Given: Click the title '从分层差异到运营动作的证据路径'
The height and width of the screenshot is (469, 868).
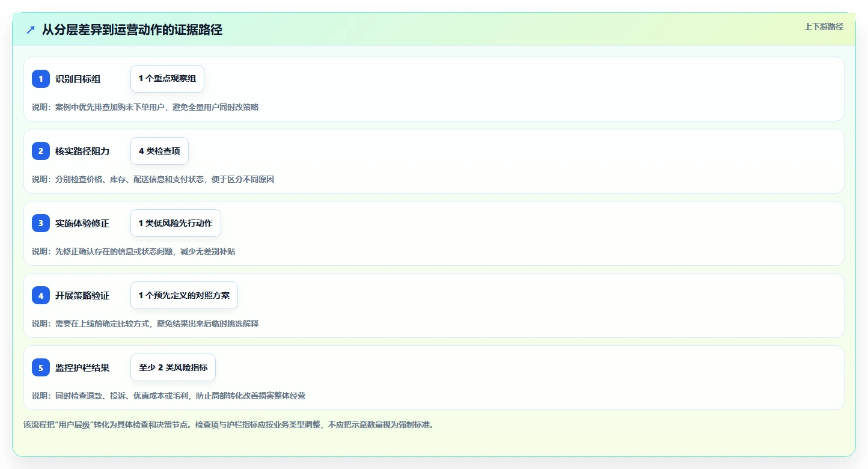Looking at the screenshot, I should 132,29.
